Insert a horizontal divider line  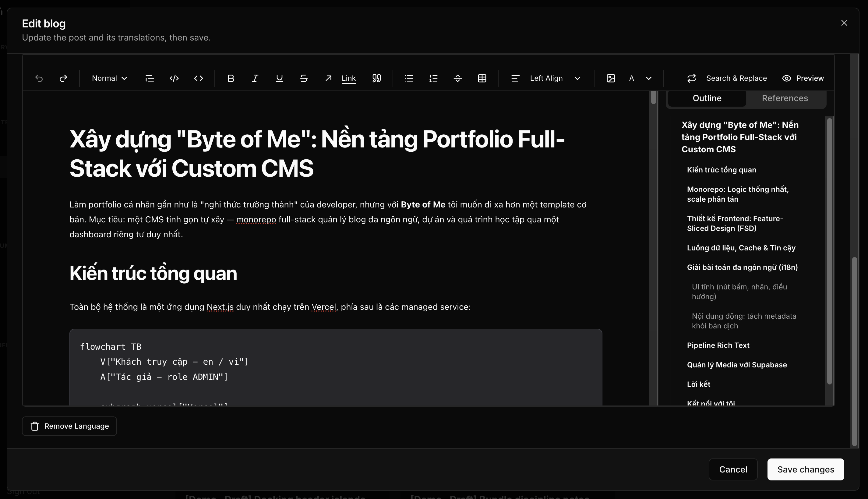(x=458, y=78)
